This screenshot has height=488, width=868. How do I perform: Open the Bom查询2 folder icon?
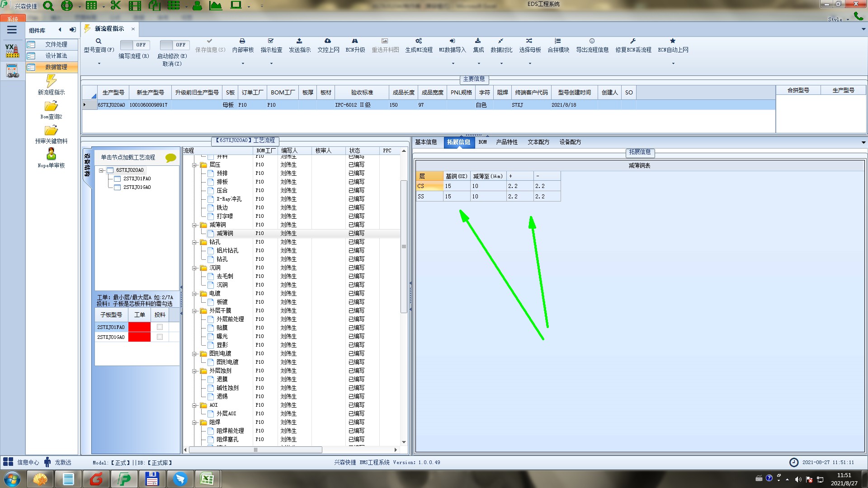click(x=51, y=106)
